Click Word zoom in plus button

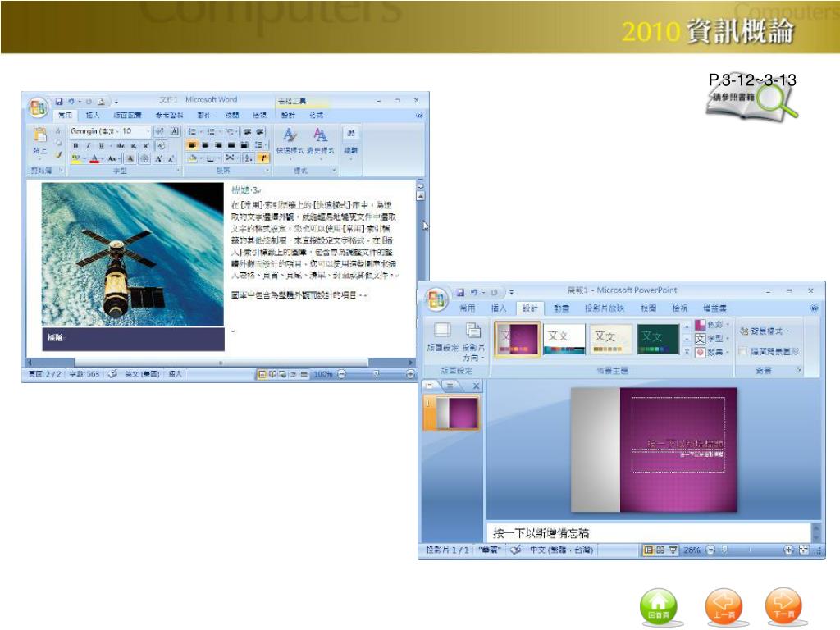point(410,374)
